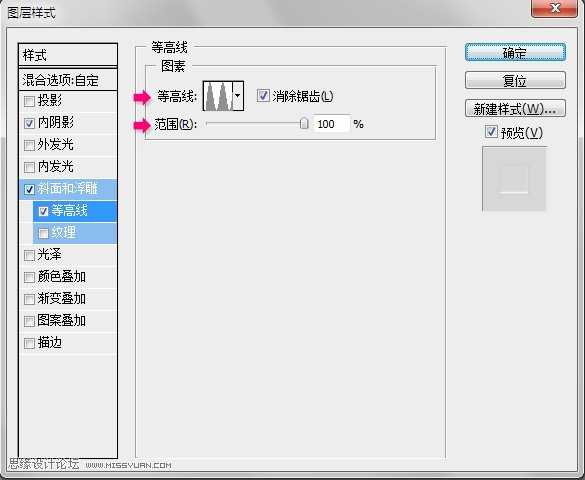
Task: Click the 复位 reset button
Action: coord(515,80)
